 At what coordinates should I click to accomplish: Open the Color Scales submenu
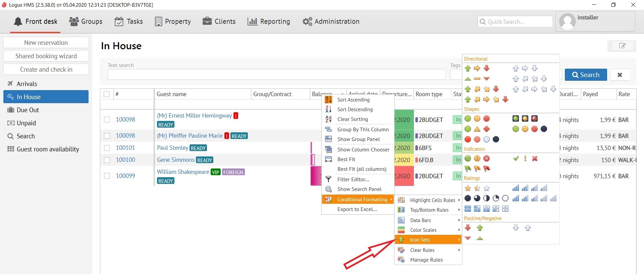pyautogui.click(x=423, y=230)
